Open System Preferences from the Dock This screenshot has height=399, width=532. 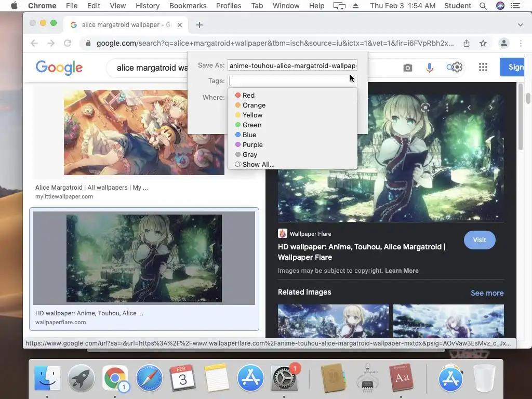tap(284, 377)
